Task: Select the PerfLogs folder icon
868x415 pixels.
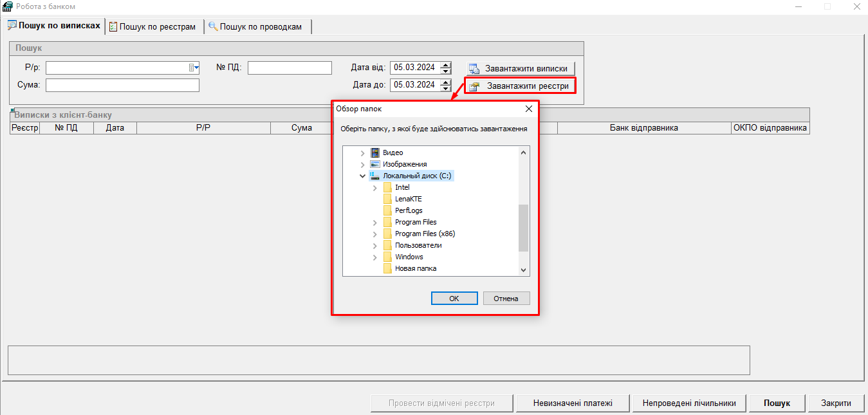Action: [387, 211]
